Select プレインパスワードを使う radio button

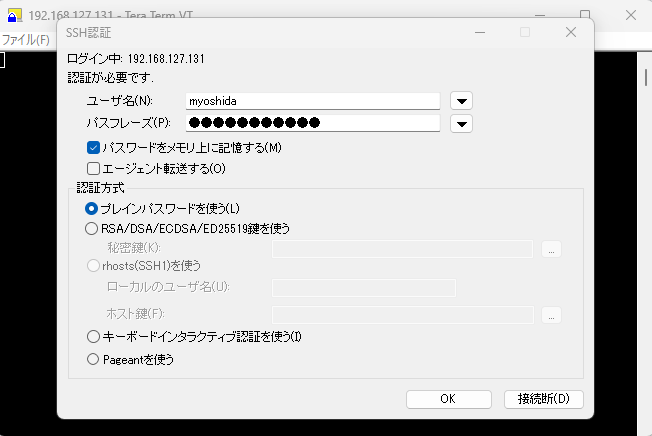coord(91,208)
